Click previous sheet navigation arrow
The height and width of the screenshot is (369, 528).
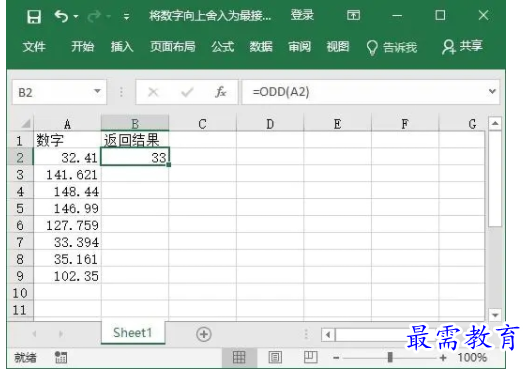click(x=34, y=334)
